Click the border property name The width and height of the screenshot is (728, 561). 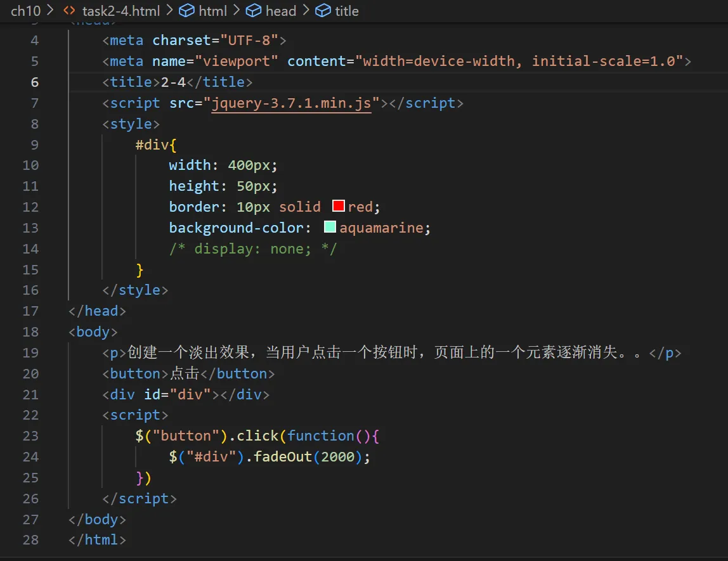(x=194, y=207)
